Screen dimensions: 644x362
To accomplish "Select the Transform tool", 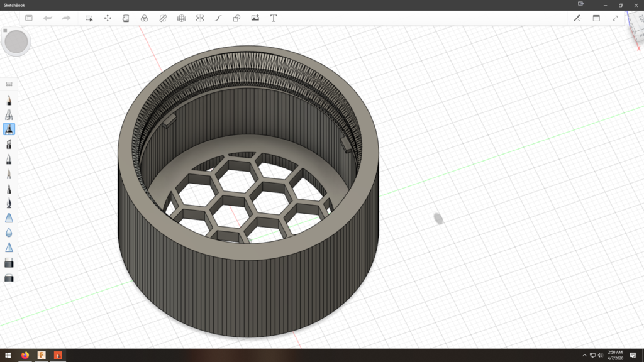I will tap(108, 18).
